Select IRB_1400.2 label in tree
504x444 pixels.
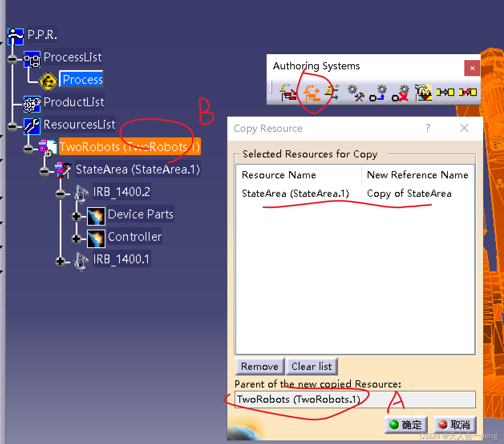tap(121, 192)
